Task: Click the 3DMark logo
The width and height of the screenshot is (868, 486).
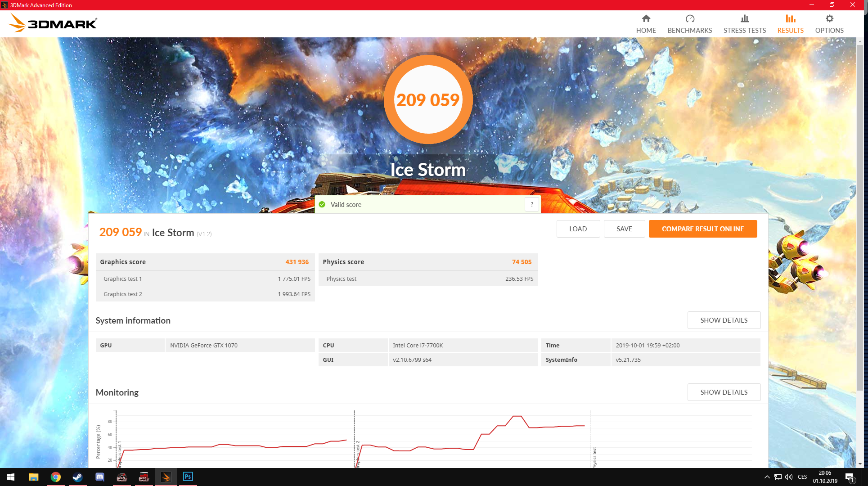Action: point(53,23)
